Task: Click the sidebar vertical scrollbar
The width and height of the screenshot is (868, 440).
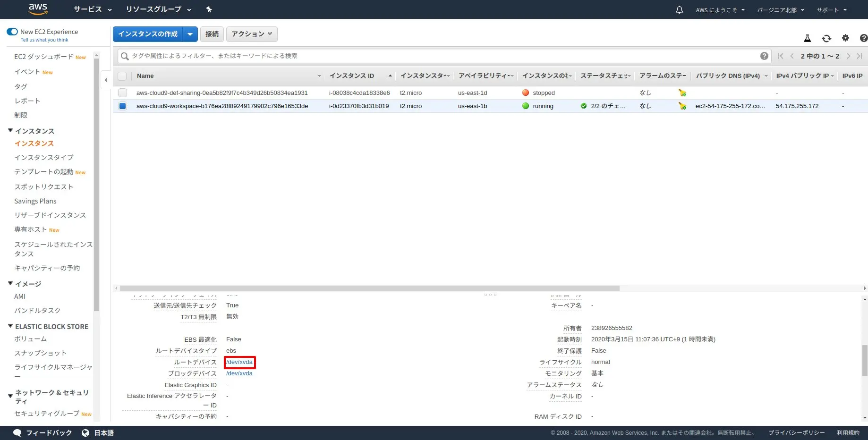Action: coord(96,184)
